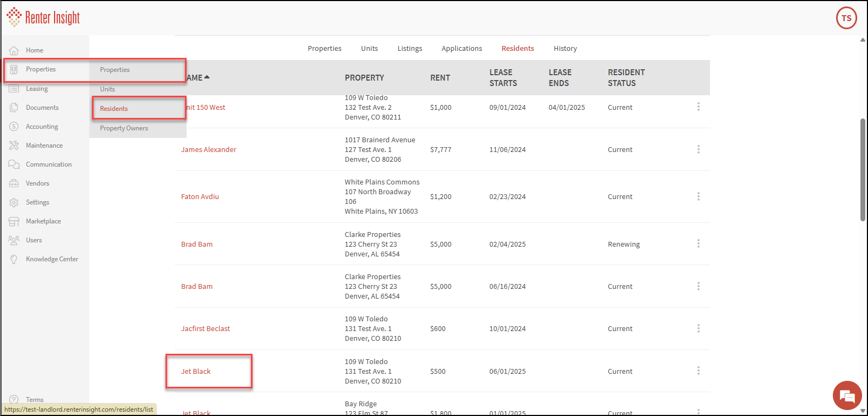Click the TS user profile avatar
Viewport: 868px width, 416px height.
[846, 18]
